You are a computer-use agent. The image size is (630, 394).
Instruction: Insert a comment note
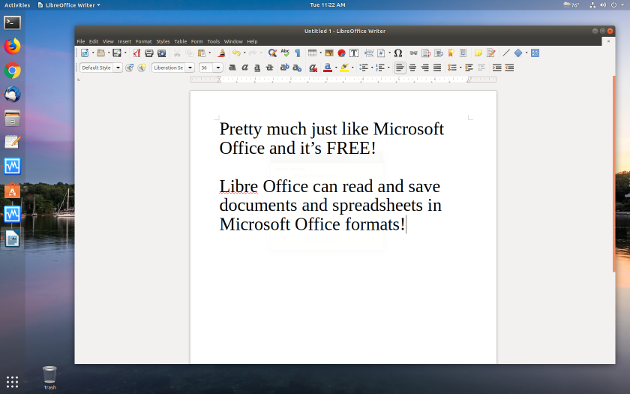[478, 53]
